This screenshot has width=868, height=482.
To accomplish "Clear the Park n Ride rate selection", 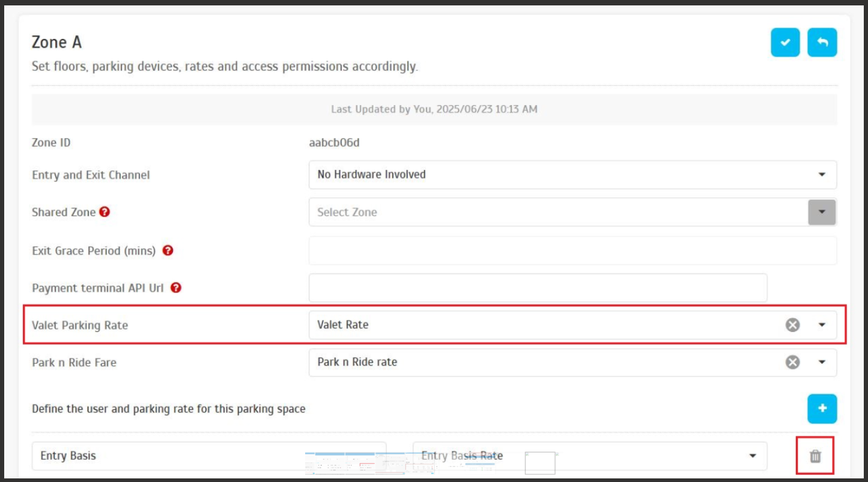I will pos(793,362).
